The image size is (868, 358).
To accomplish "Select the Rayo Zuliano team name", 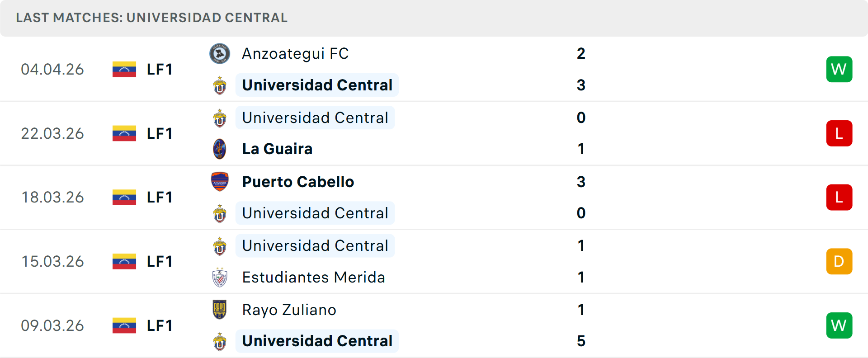I will pyautogui.click(x=289, y=310).
